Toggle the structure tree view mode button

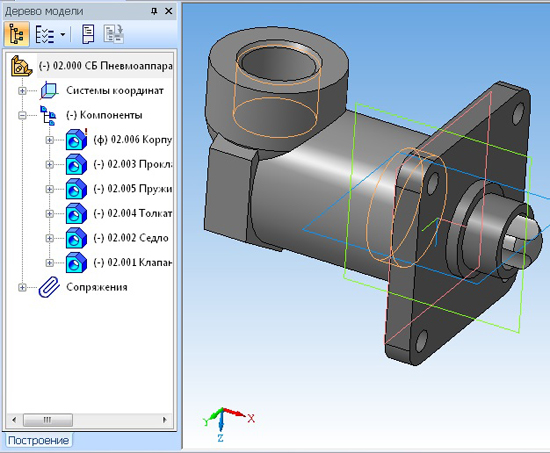tap(16, 34)
